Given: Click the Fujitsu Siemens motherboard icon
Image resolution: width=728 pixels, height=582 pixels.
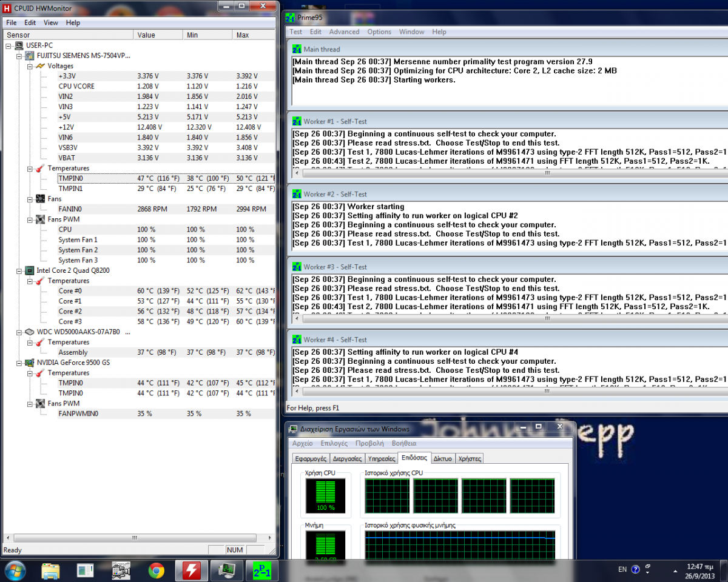Looking at the screenshot, I should (x=29, y=56).
